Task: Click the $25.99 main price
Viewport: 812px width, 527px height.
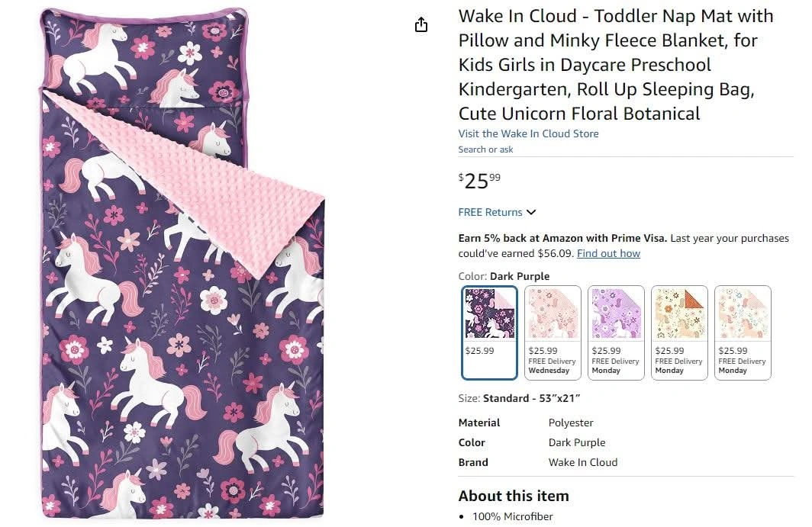Action: pyautogui.click(x=480, y=181)
